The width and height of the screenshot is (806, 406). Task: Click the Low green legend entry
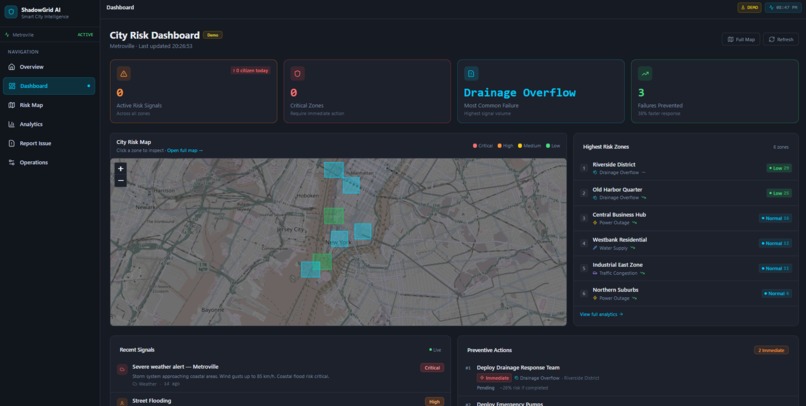click(x=553, y=146)
